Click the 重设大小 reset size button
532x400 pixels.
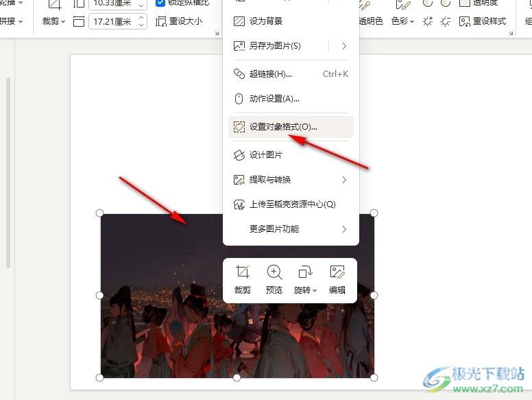coord(179,21)
